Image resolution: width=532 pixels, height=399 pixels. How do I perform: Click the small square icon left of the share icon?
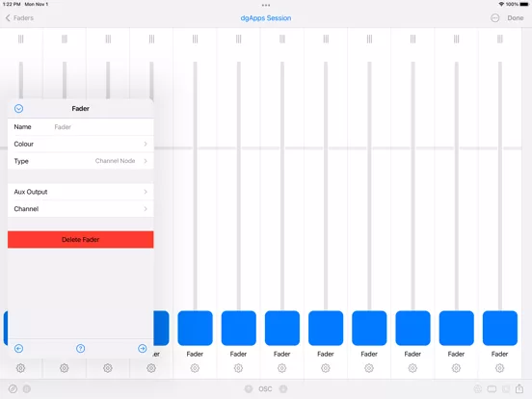[506, 388]
